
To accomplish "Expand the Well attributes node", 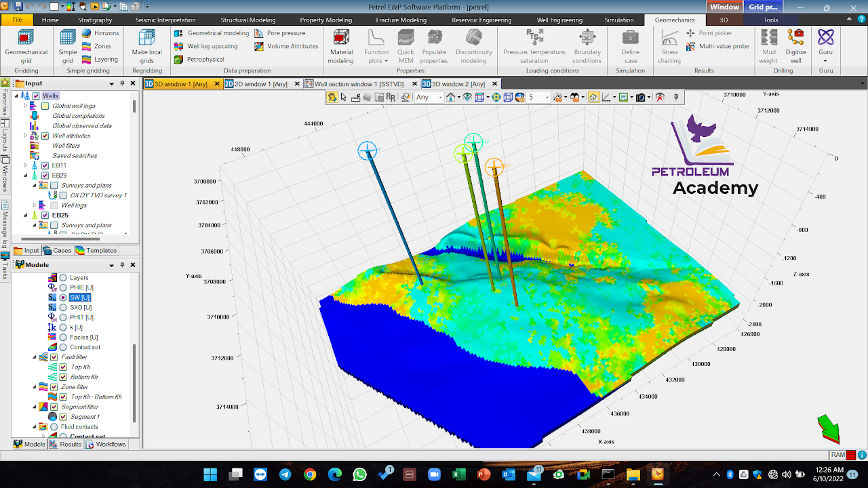I will [x=25, y=136].
